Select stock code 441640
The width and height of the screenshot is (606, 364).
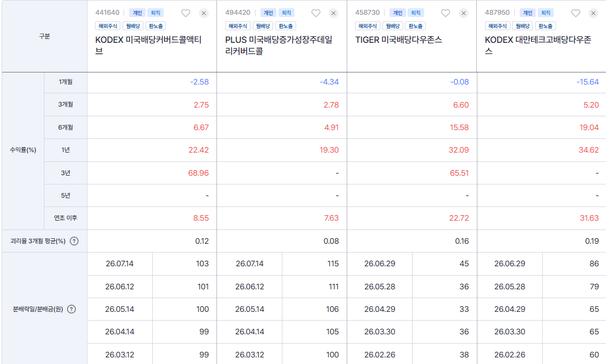[x=108, y=13]
